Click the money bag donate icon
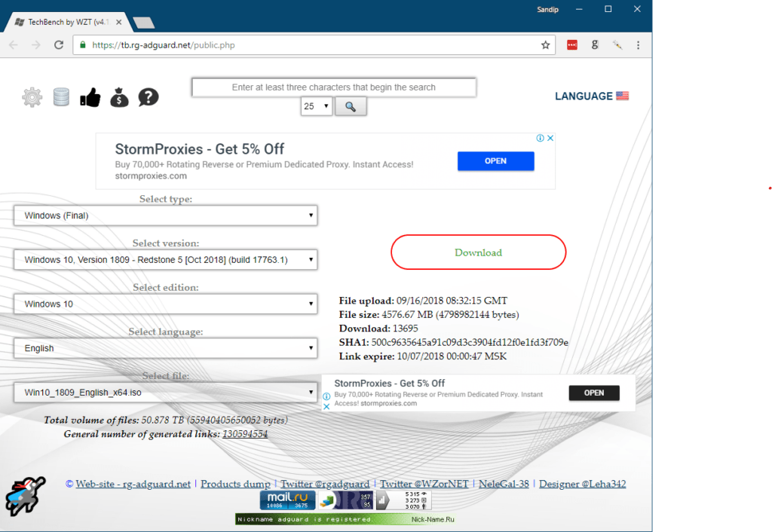The height and width of the screenshot is (532, 772). click(119, 97)
